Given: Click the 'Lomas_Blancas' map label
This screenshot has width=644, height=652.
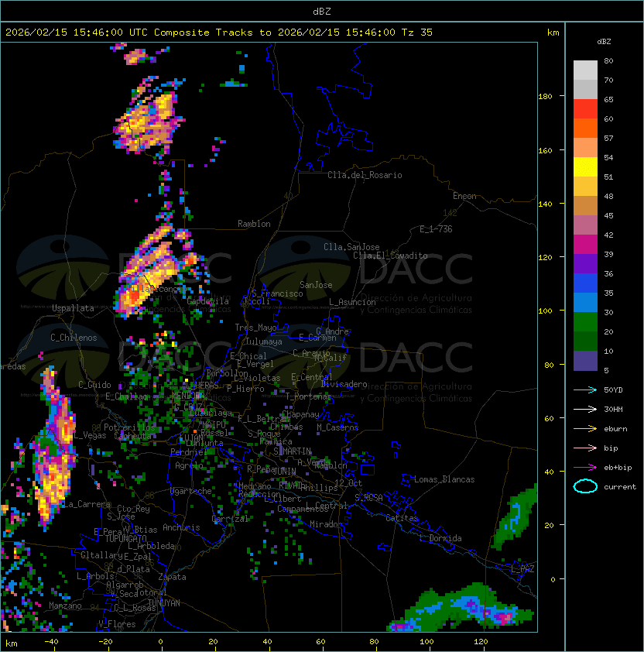Looking at the screenshot, I should pyautogui.click(x=444, y=479).
